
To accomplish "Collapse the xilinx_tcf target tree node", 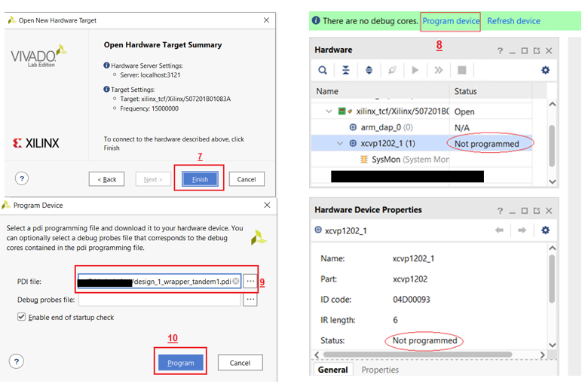I will (x=329, y=111).
